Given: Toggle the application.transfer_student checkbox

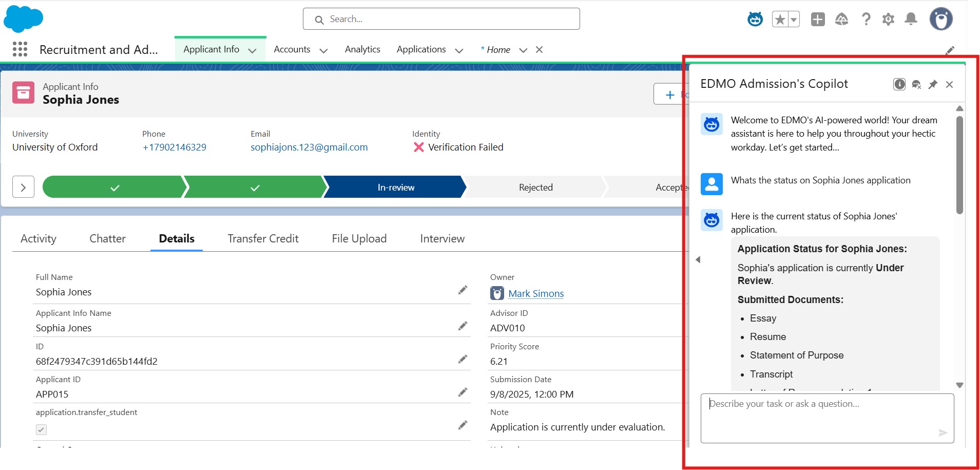Looking at the screenshot, I should tap(42, 429).
